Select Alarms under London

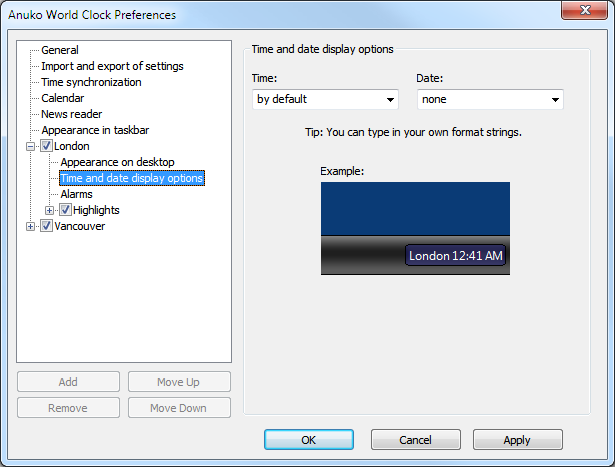[76, 194]
